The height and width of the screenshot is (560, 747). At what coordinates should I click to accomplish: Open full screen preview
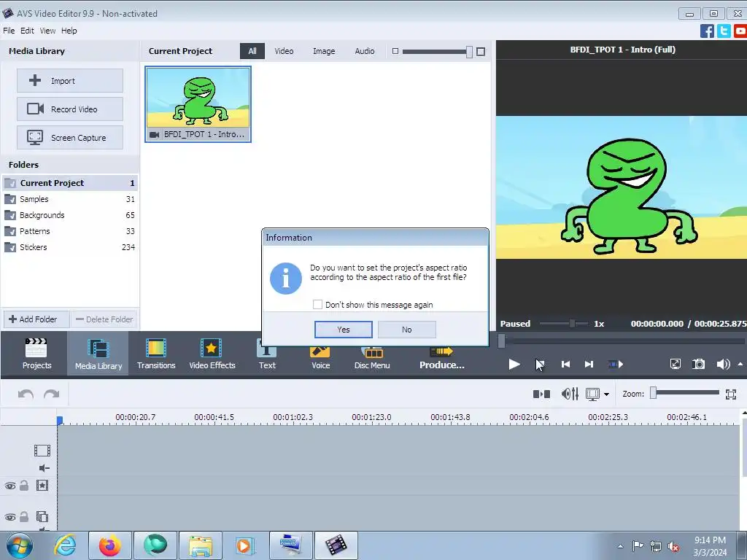(675, 365)
